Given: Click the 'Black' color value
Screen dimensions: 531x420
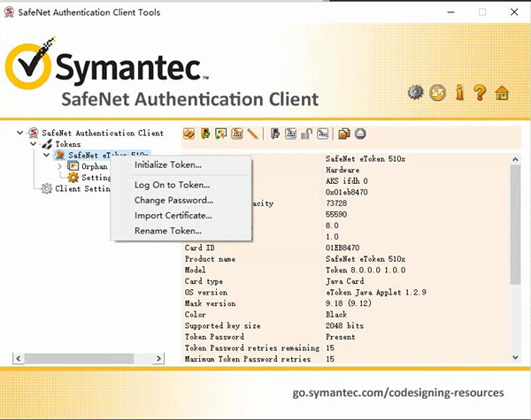Looking at the screenshot, I should [x=336, y=315].
